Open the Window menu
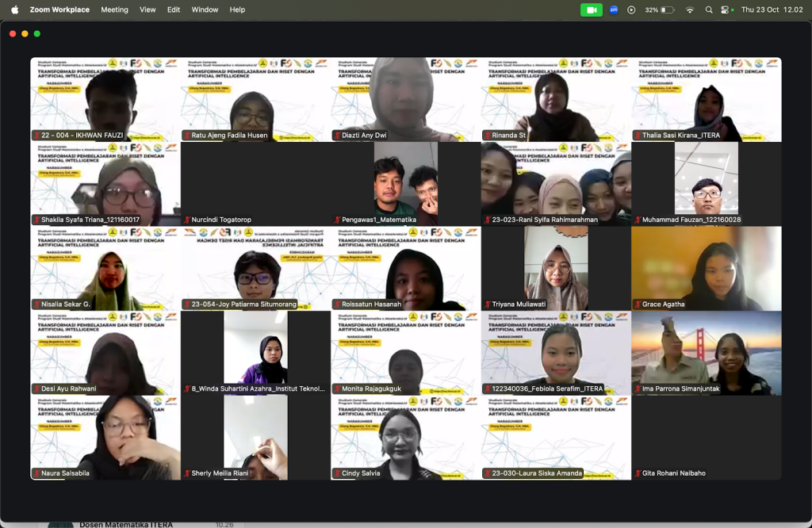 coord(205,10)
